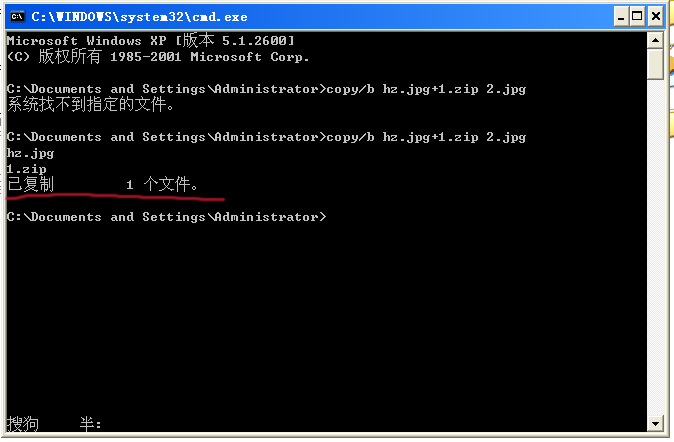Click the vertical scrollbar thumb

click(x=656, y=62)
